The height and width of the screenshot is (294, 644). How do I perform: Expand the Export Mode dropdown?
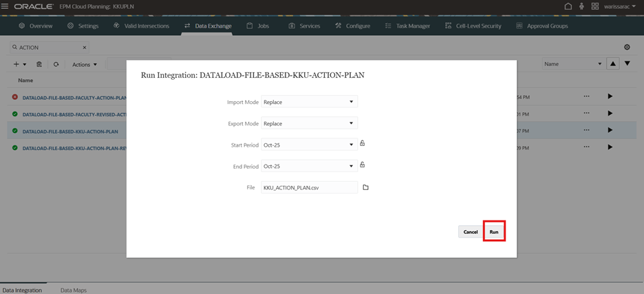point(309,123)
